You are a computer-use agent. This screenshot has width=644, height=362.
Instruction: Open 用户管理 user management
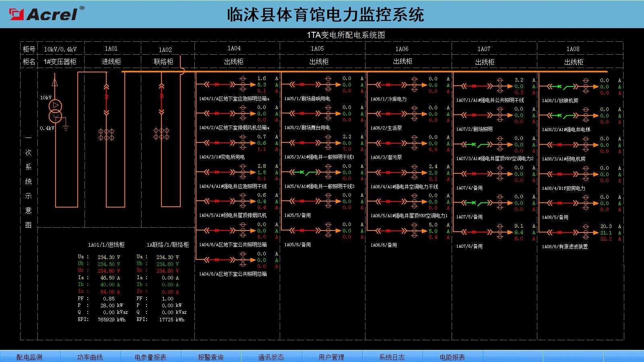click(x=332, y=357)
